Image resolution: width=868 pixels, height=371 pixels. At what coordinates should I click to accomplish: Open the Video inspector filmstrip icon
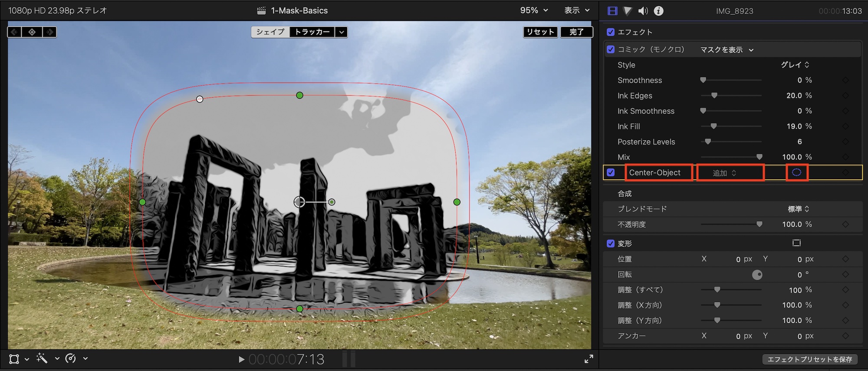(x=612, y=11)
